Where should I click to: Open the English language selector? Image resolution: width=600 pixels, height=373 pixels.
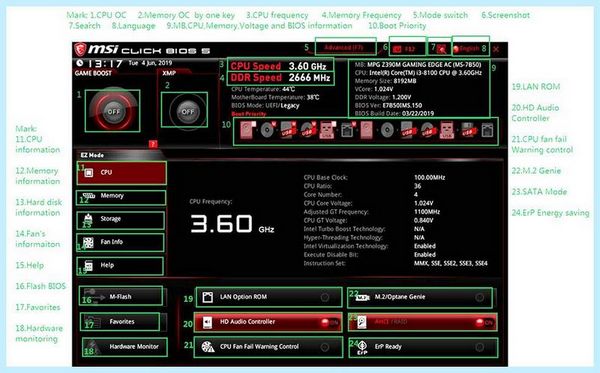click(466, 49)
